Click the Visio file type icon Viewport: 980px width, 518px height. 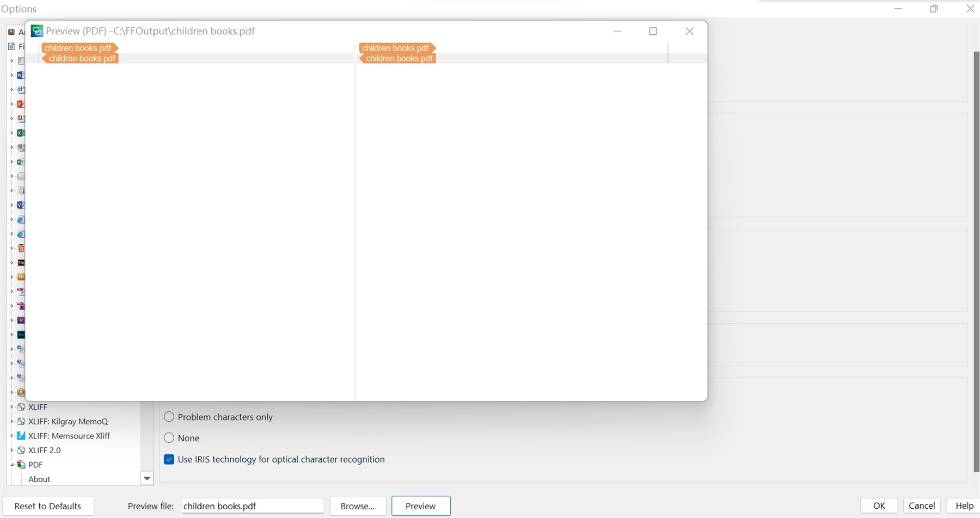click(x=21, y=205)
